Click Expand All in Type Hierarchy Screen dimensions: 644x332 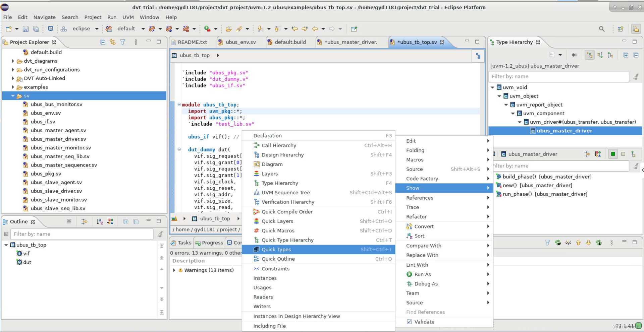pos(626,55)
